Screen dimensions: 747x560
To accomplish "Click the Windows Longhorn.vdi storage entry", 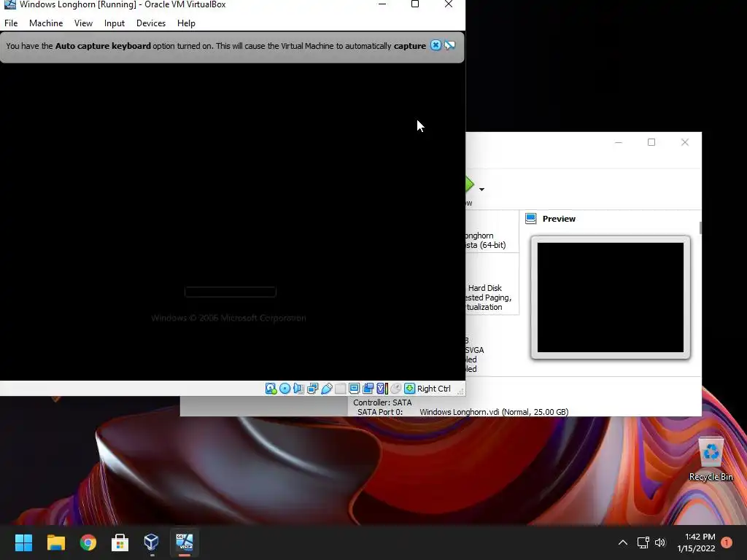I will tap(494, 412).
